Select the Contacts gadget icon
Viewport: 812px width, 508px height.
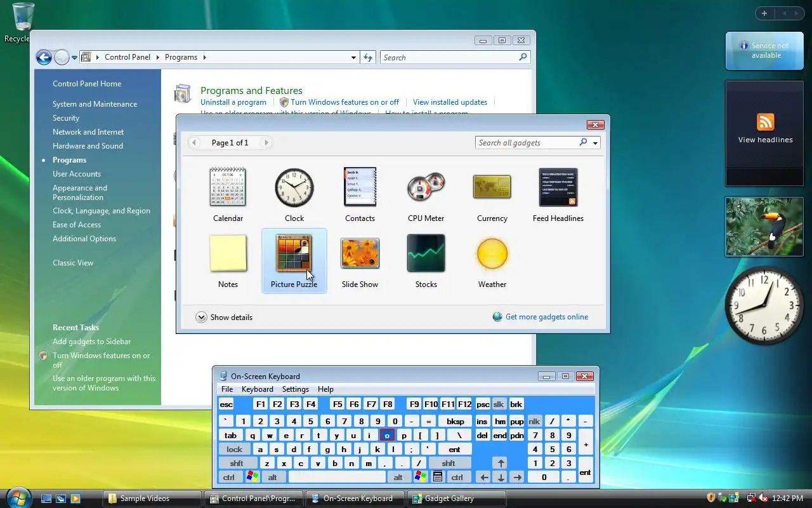pyautogui.click(x=360, y=187)
